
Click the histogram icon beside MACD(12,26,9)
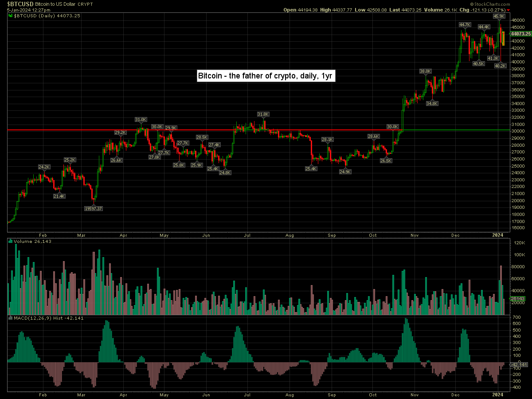11,318
